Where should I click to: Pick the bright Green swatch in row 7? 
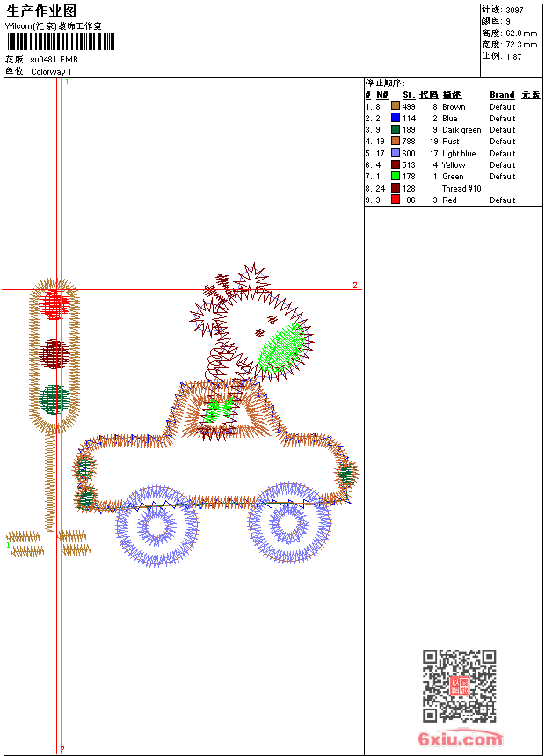click(395, 176)
